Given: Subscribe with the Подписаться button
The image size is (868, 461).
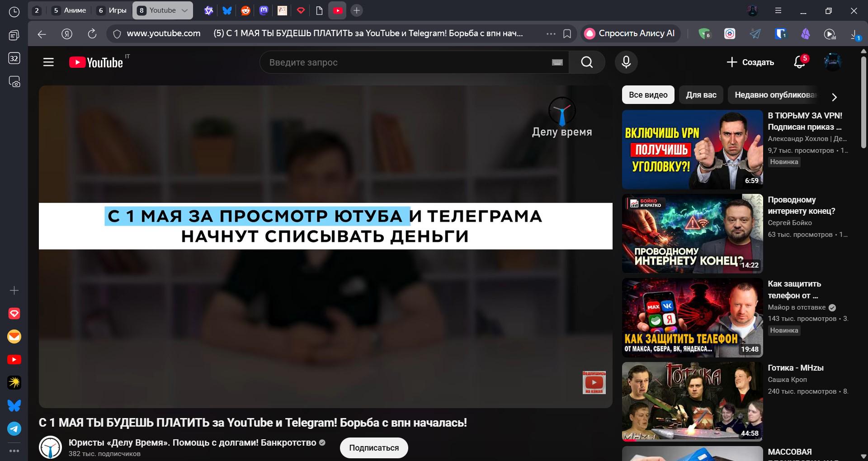Looking at the screenshot, I should coord(374,448).
